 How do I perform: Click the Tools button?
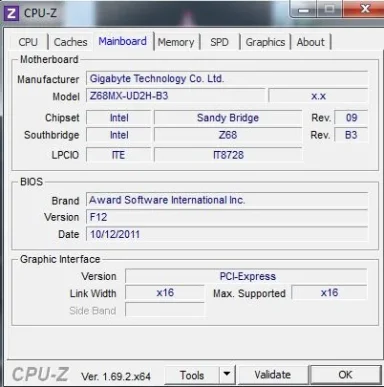pos(192,375)
